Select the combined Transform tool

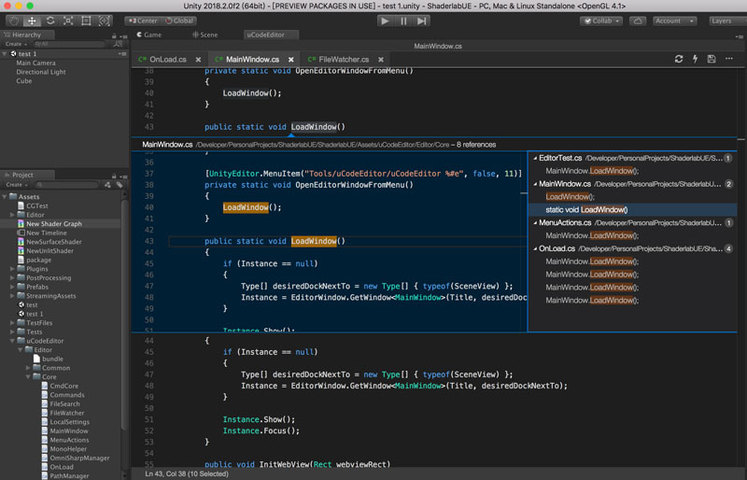(104, 21)
